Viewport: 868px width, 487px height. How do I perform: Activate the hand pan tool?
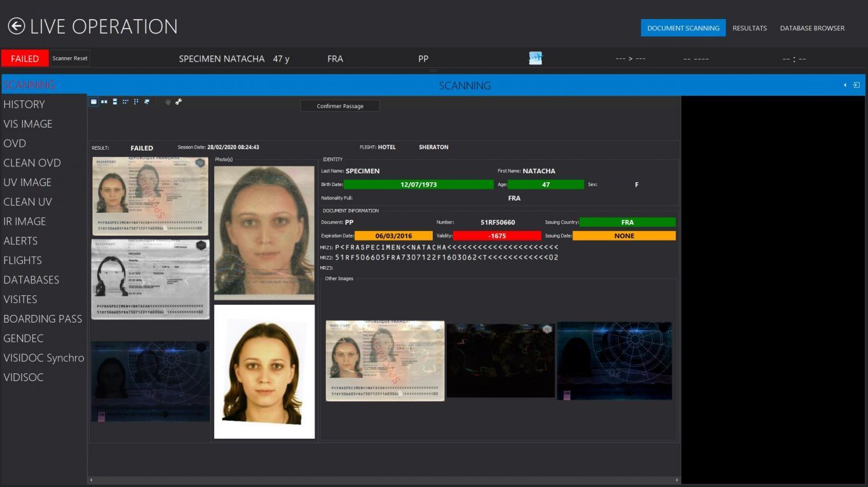168,102
